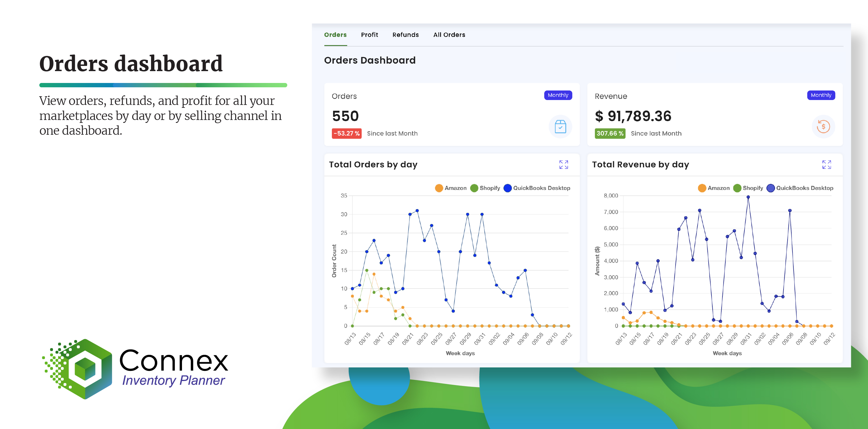This screenshot has height=429, width=868.
Task: Toggle QuickBooks Desktop series in Revenue chart legend
Action: tap(800, 188)
